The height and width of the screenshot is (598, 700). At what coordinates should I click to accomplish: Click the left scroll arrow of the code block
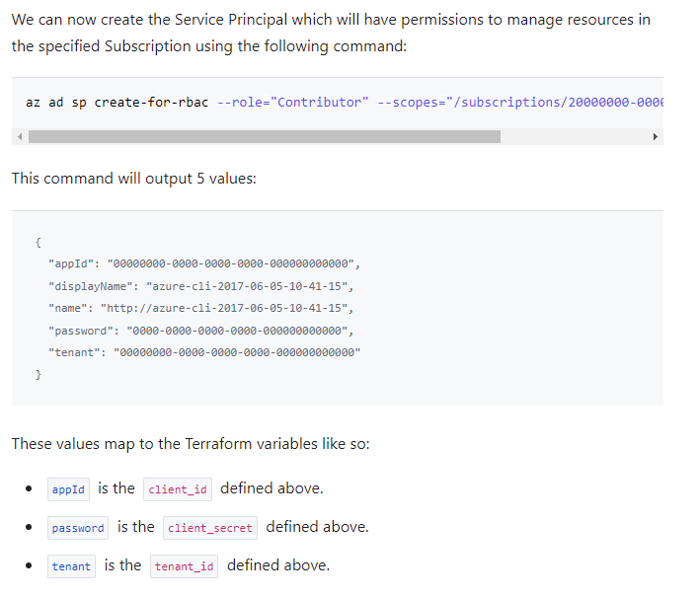[20, 136]
